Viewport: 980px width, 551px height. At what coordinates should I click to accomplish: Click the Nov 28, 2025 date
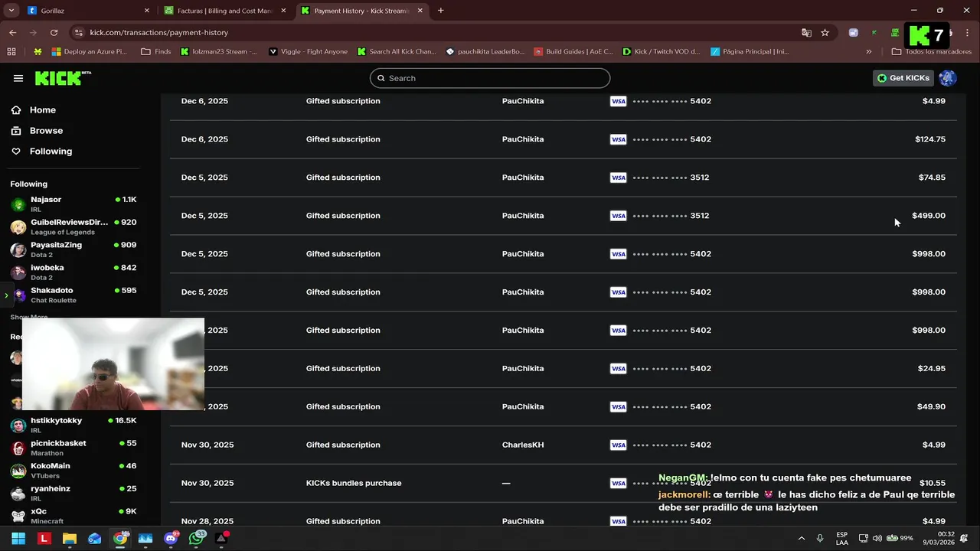(207, 522)
